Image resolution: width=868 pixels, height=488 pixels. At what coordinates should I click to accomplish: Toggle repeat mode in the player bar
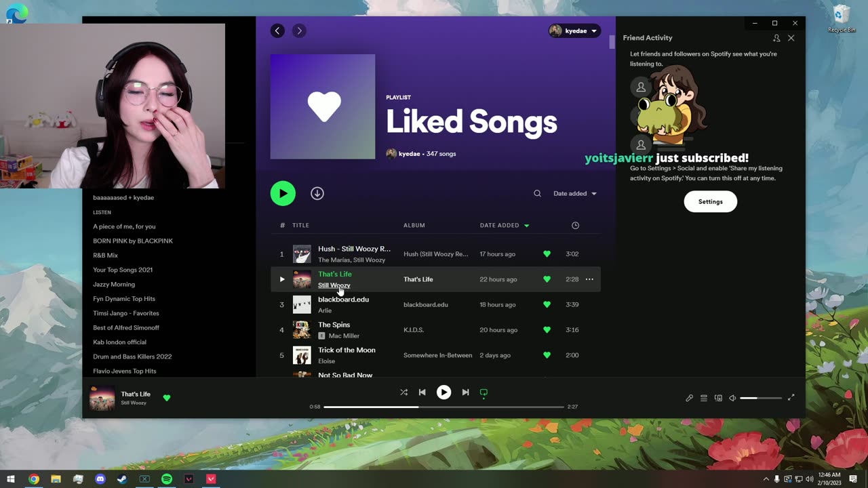click(x=484, y=392)
